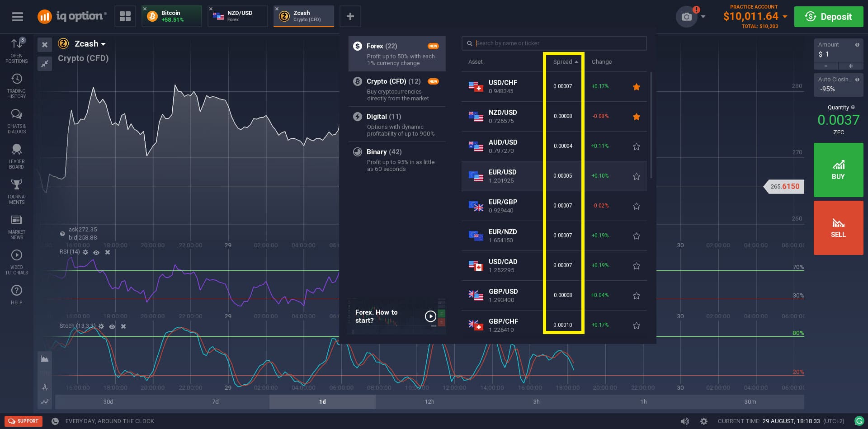868x429 pixels.
Task: Set chart range to 12h
Action: click(429, 402)
